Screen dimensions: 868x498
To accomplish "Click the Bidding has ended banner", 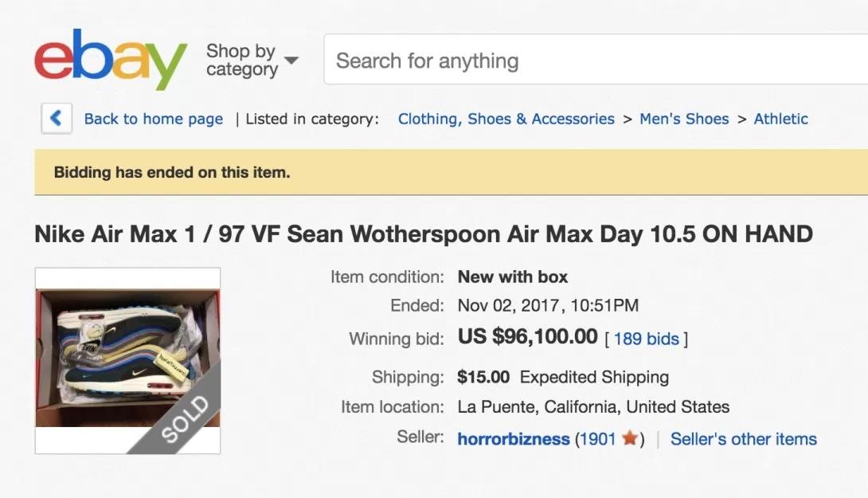I will [x=172, y=172].
